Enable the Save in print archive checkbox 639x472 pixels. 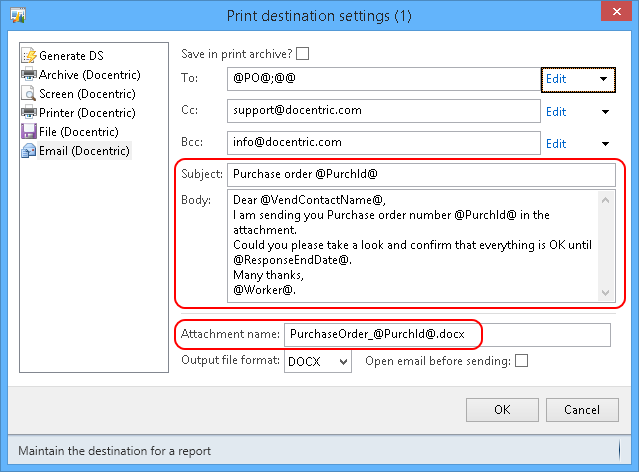[302, 53]
